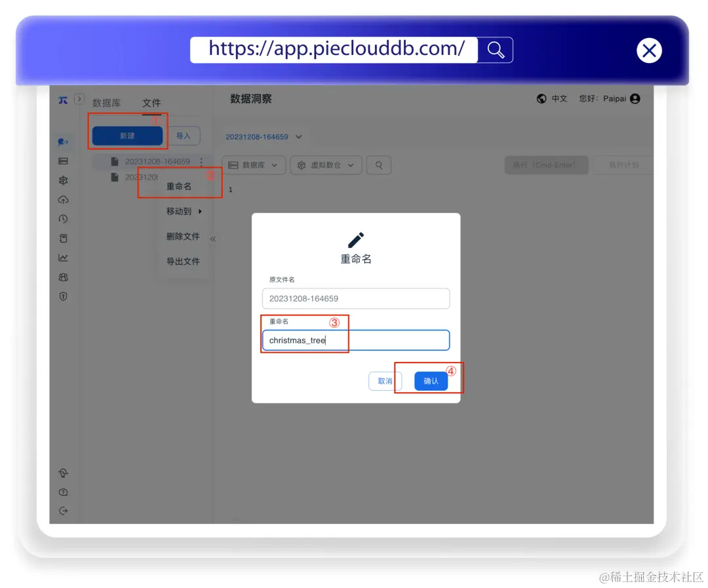Open the database server icon in sidebar
This screenshot has width=708, height=588.
tap(63, 161)
